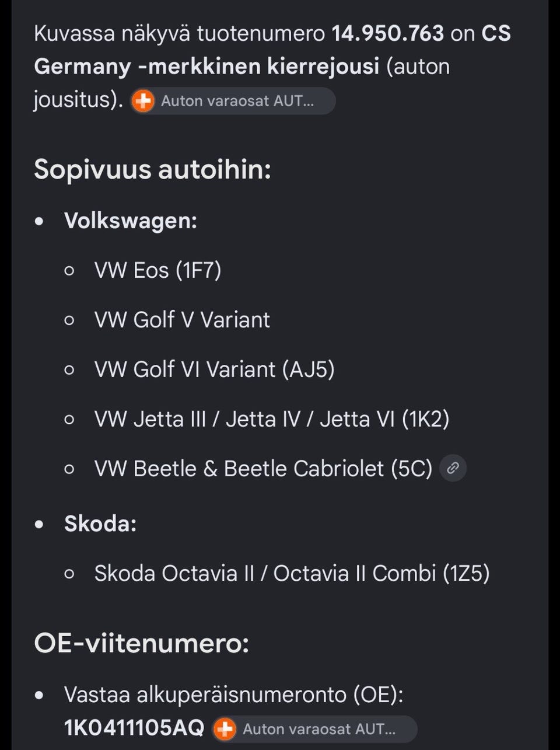The image size is (560, 750).
Task: Tap the Skoda list heading
Action: 100,524
